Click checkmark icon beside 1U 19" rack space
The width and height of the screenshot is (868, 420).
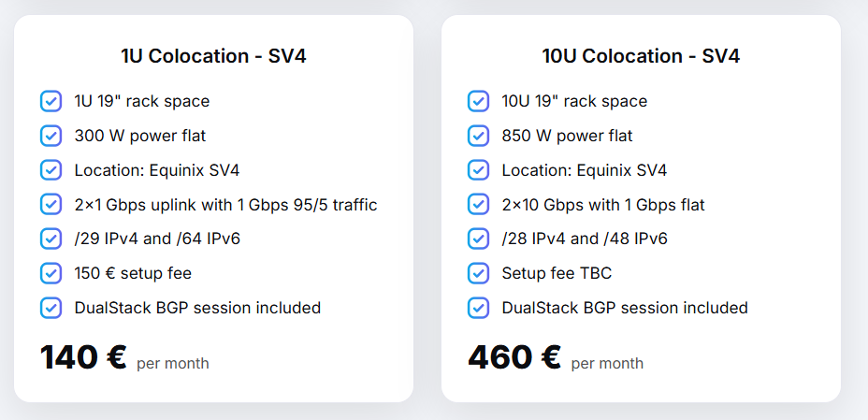click(x=51, y=101)
